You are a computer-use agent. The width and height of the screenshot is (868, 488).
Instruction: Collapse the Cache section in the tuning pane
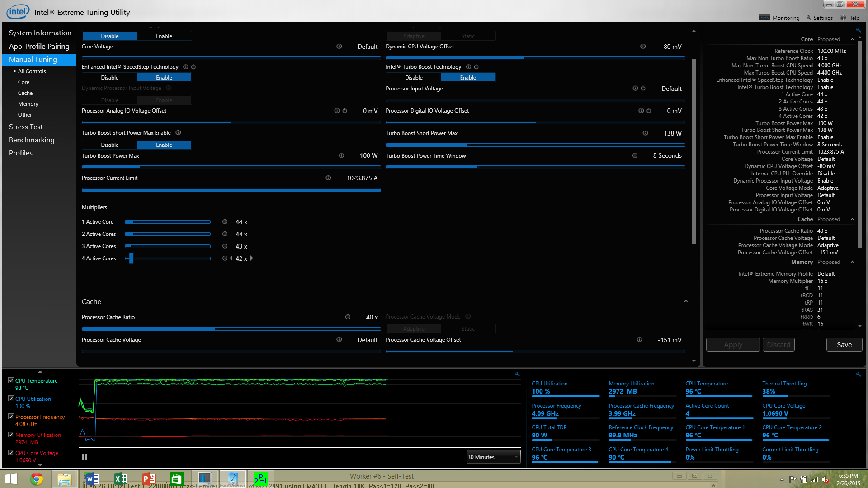pyautogui.click(x=686, y=302)
